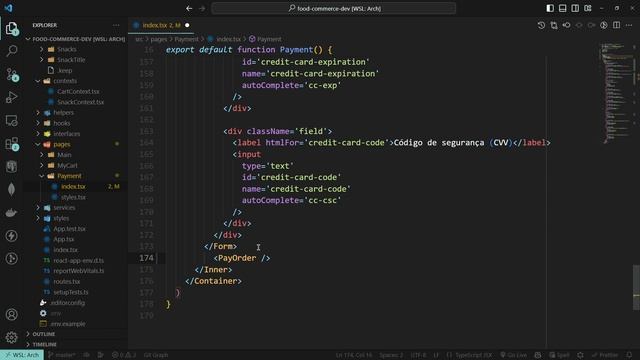This screenshot has height=360, width=640.
Task: Open .env.example file
Action: tap(68, 324)
